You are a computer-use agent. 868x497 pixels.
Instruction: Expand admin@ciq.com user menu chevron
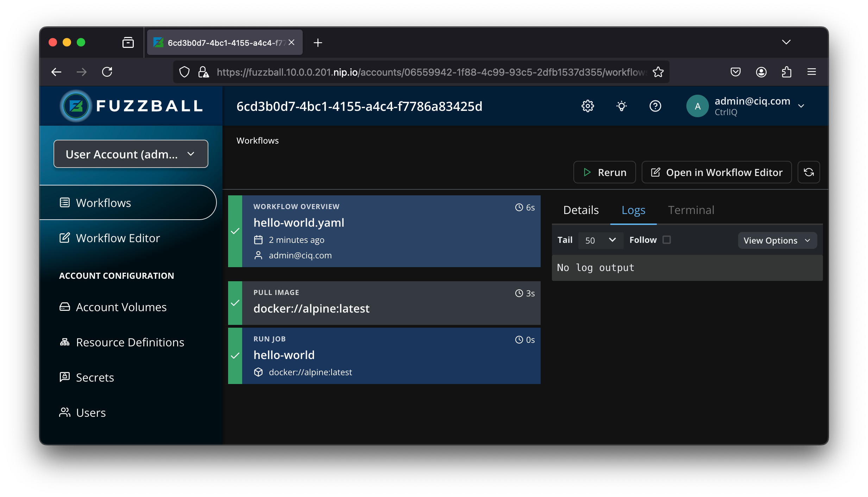pos(801,106)
